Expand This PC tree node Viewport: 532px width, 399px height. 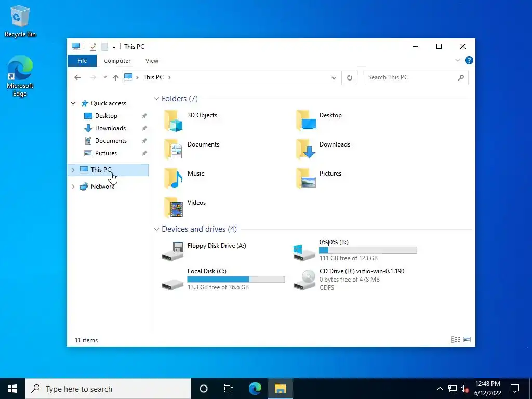click(73, 170)
